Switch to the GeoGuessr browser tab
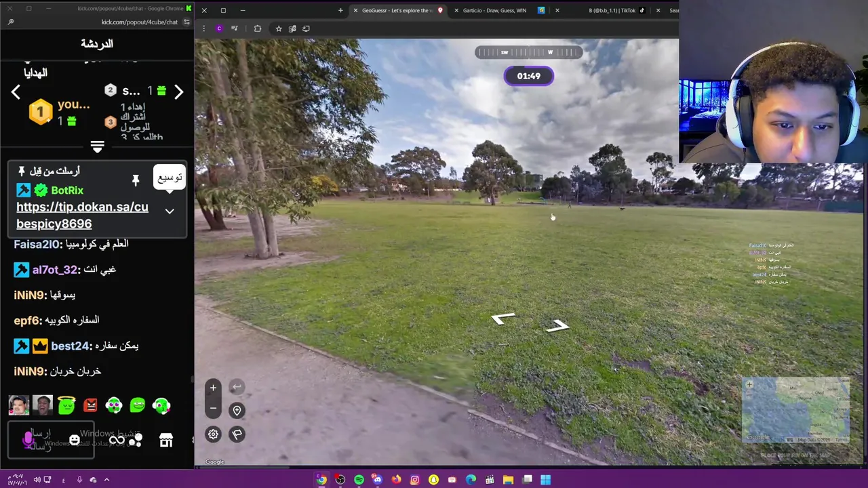 coord(397,10)
